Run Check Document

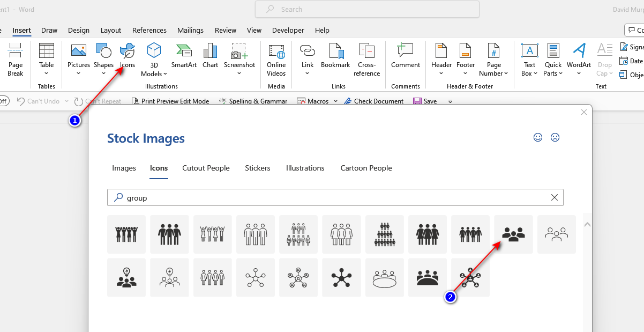(374, 101)
